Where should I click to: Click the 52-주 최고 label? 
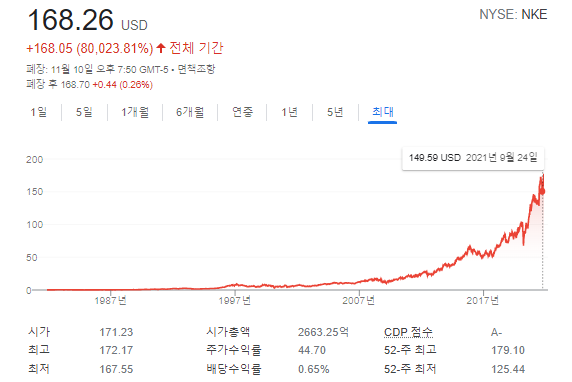410,350
